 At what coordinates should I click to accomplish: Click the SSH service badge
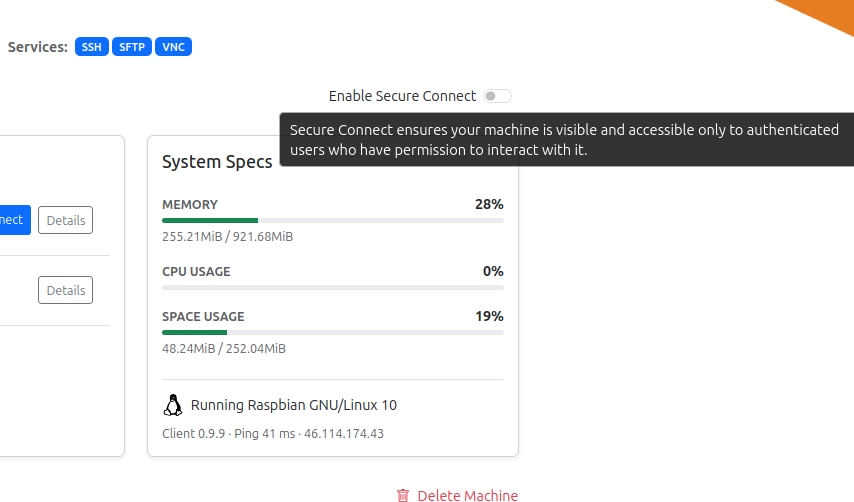coord(92,47)
